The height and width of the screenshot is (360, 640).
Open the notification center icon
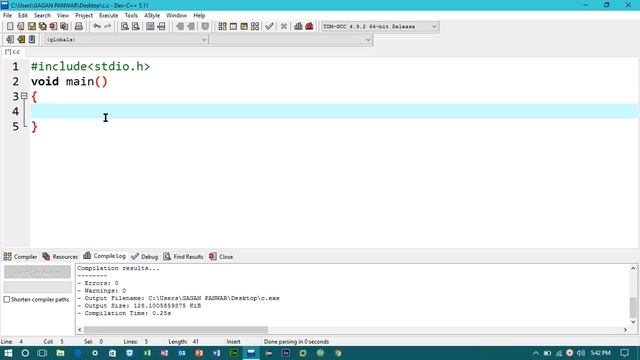click(x=624, y=353)
